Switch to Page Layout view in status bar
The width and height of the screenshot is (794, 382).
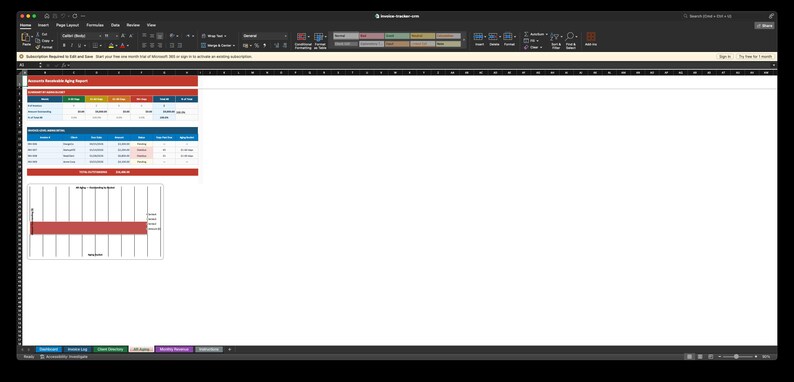click(x=700, y=357)
